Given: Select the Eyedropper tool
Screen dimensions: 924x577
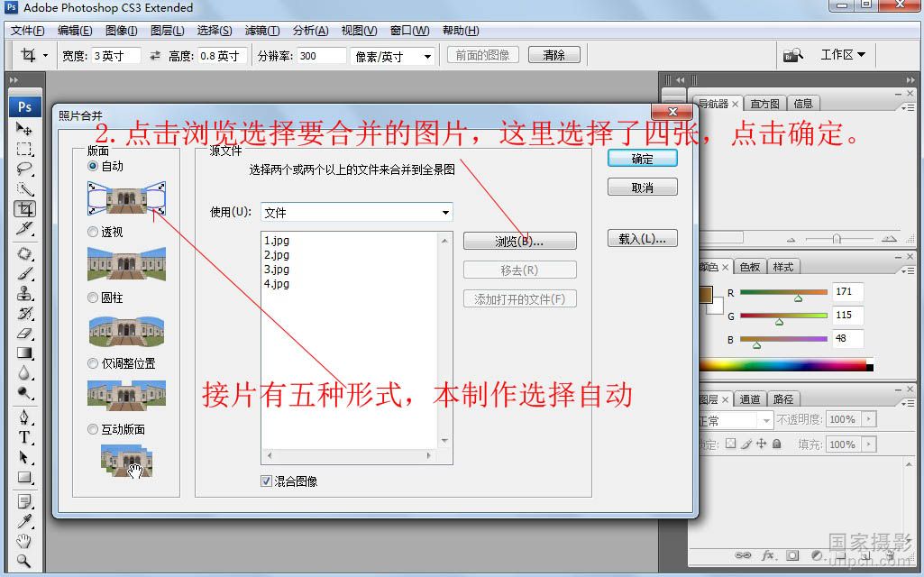Looking at the screenshot, I should pyautogui.click(x=24, y=521).
